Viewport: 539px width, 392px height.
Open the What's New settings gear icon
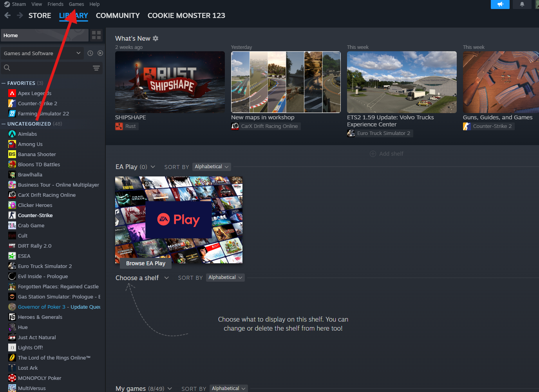(x=156, y=38)
